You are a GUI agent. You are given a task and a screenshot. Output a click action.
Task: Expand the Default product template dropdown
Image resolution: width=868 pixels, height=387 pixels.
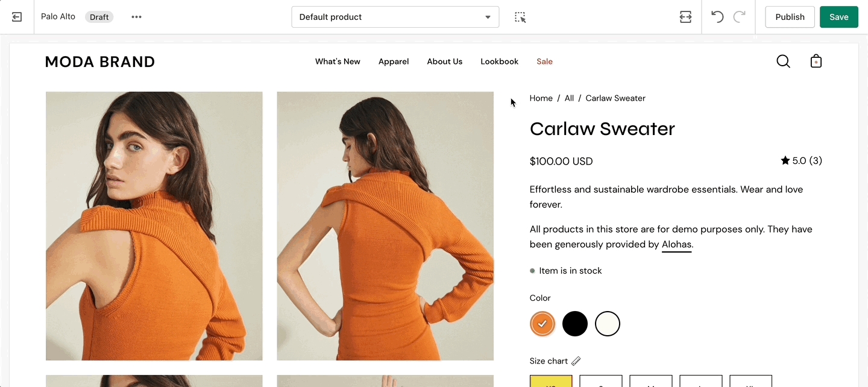pos(395,17)
